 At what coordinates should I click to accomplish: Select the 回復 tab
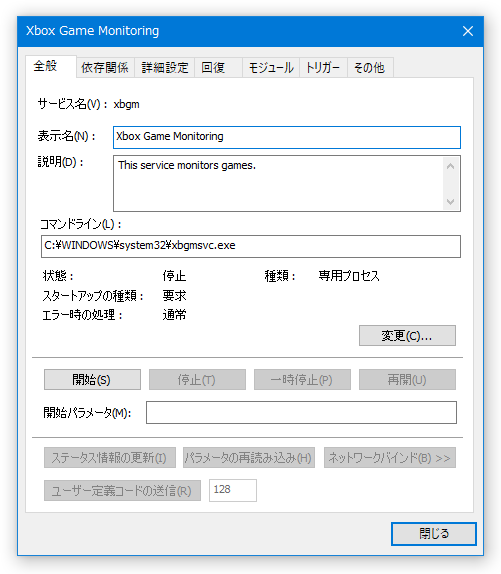tap(218, 68)
